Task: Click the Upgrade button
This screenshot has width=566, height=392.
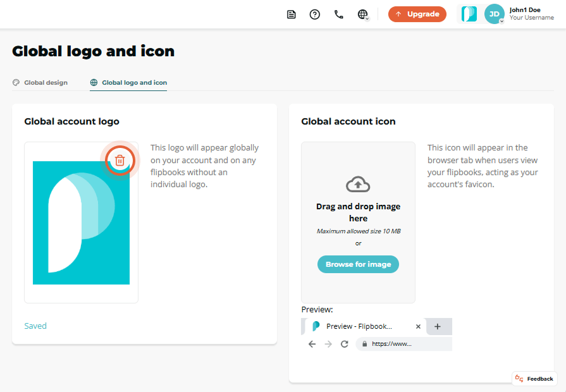Action: pyautogui.click(x=417, y=14)
